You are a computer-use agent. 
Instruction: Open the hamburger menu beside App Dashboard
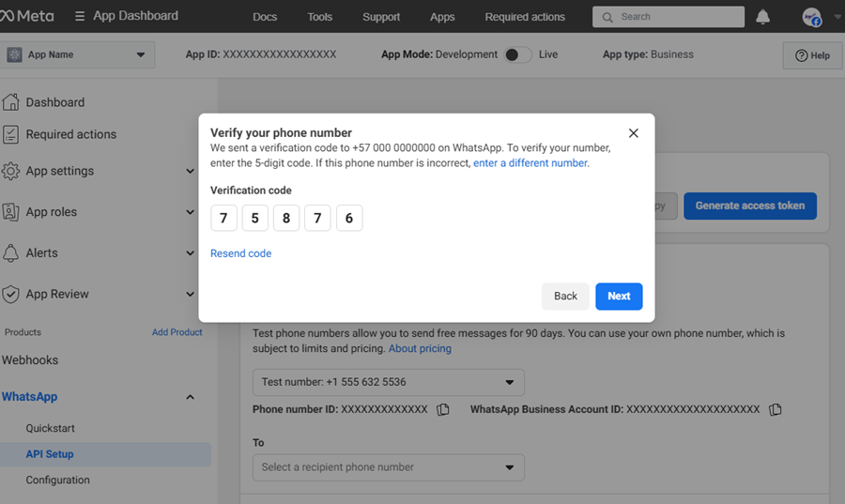[x=80, y=16]
